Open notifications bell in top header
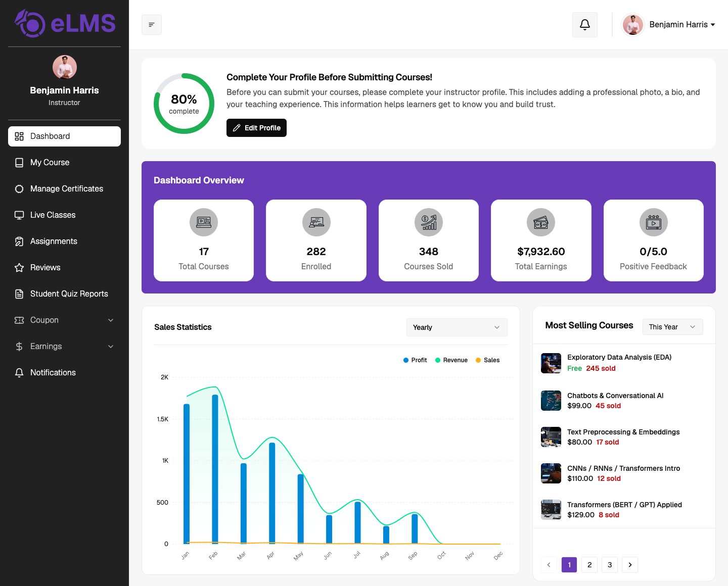The image size is (728, 586). (585, 25)
